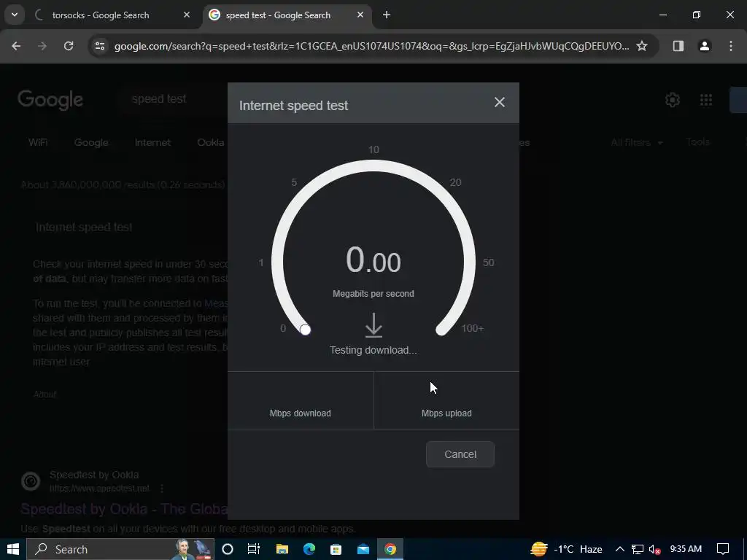747x560 pixels.
Task: Open Speedtest by Ookla result title
Action: pos(124,509)
